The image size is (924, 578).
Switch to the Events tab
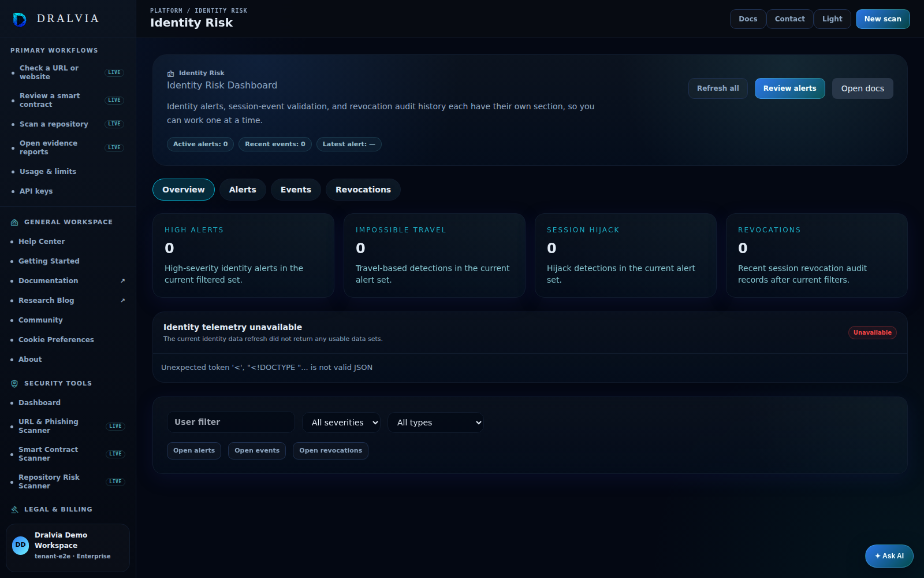click(296, 190)
